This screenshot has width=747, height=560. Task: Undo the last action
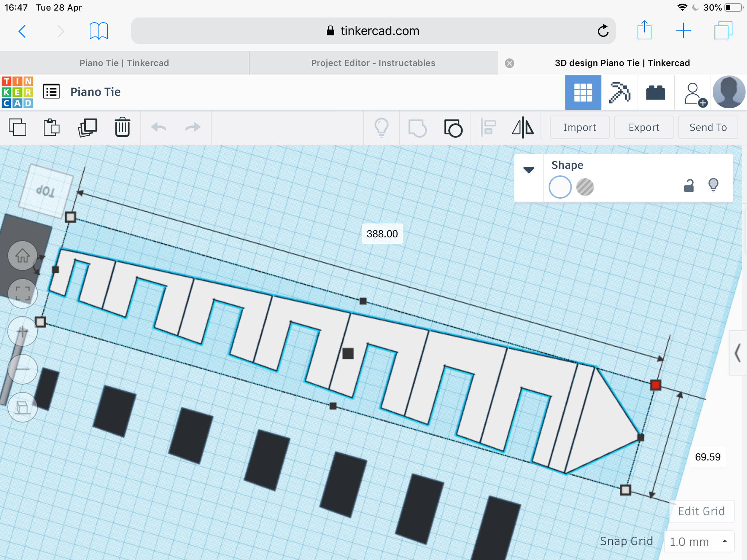[159, 127]
